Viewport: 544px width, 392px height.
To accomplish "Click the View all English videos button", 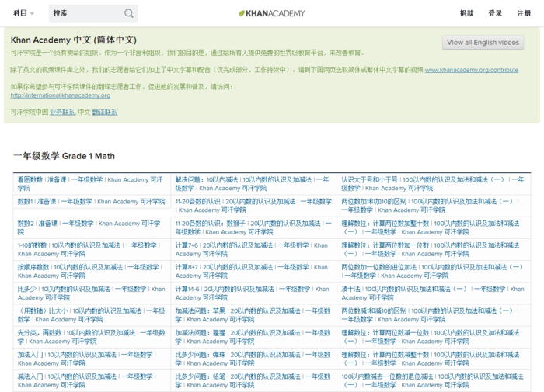I will click(x=483, y=42).
